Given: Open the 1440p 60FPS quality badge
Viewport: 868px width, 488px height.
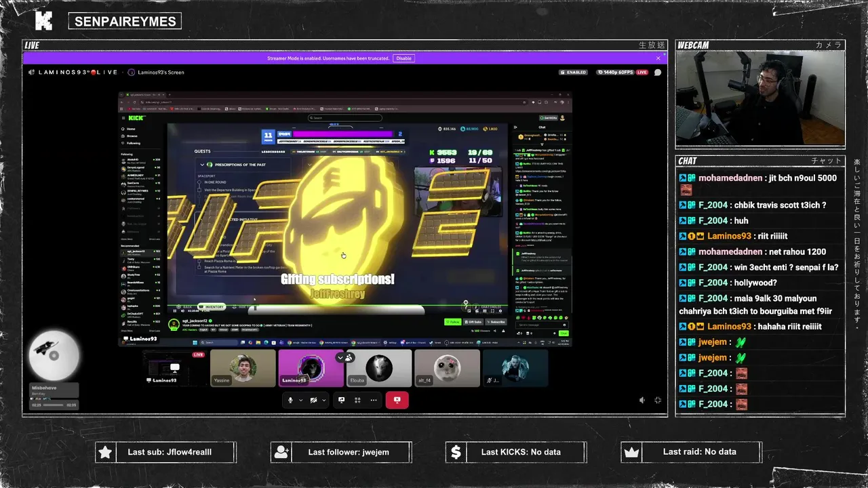Looking at the screenshot, I should [617, 72].
